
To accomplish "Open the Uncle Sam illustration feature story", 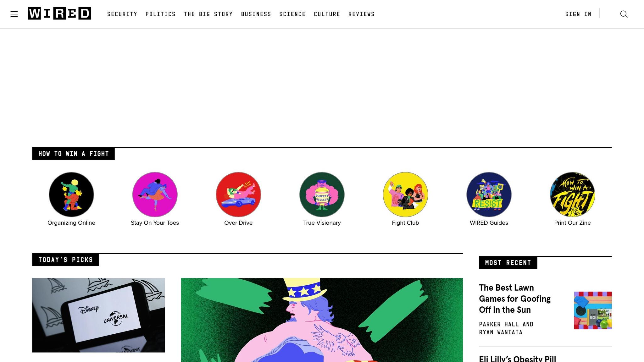I will (x=322, y=320).
